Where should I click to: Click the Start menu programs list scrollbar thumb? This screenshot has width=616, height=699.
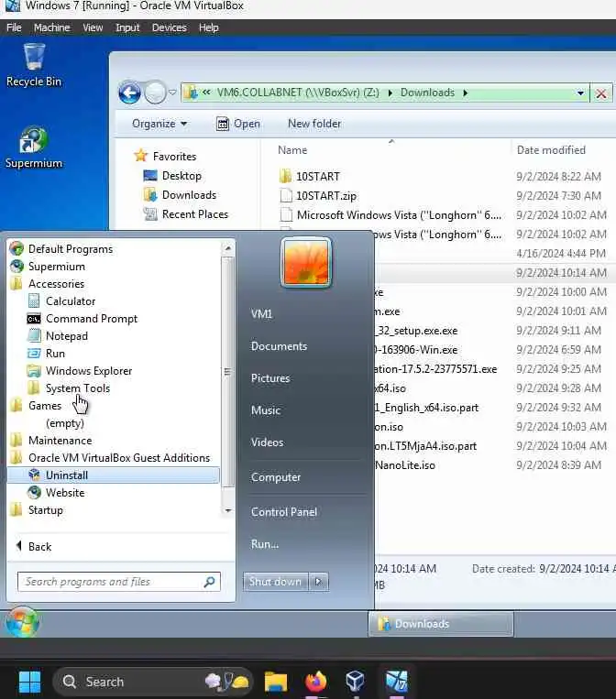227,372
